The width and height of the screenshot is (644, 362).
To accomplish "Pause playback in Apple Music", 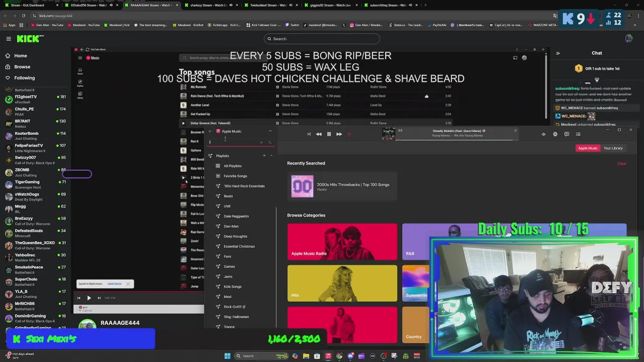I will pos(329,134).
